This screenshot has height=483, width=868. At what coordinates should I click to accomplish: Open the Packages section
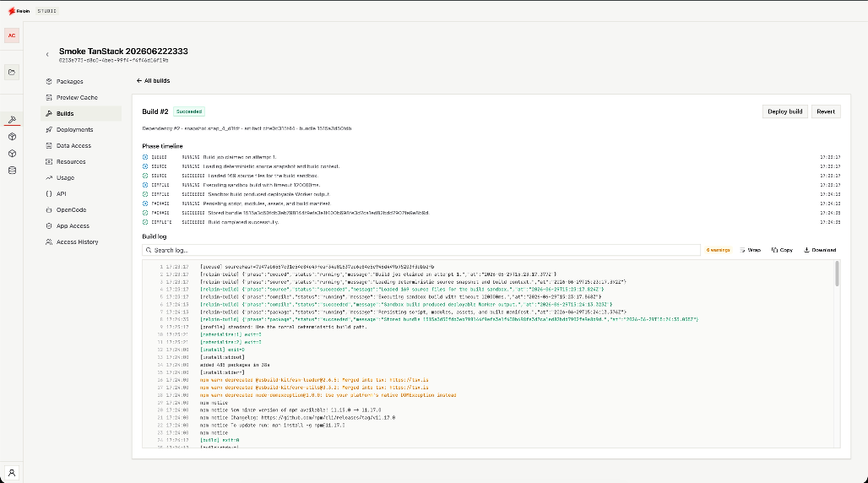pyautogui.click(x=81, y=81)
